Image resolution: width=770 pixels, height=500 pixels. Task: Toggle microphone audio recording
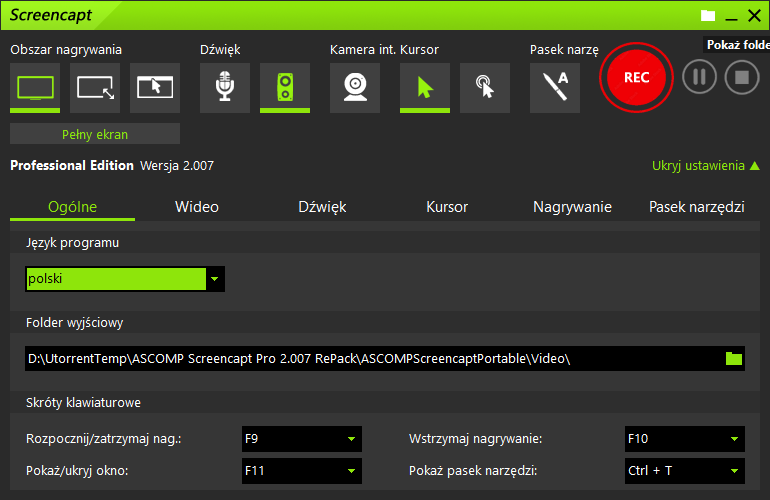(225, 87)
